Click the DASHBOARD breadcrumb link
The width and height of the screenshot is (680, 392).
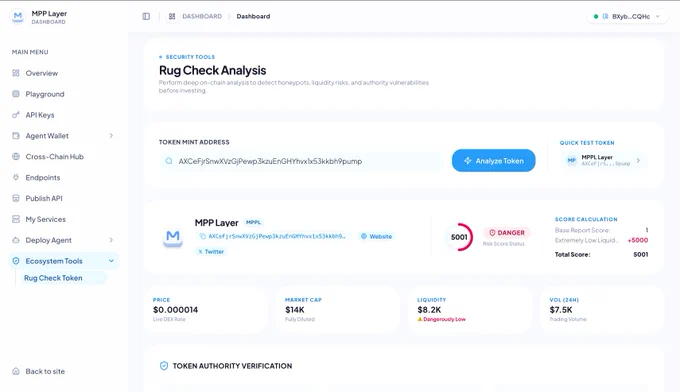point(202,16)
